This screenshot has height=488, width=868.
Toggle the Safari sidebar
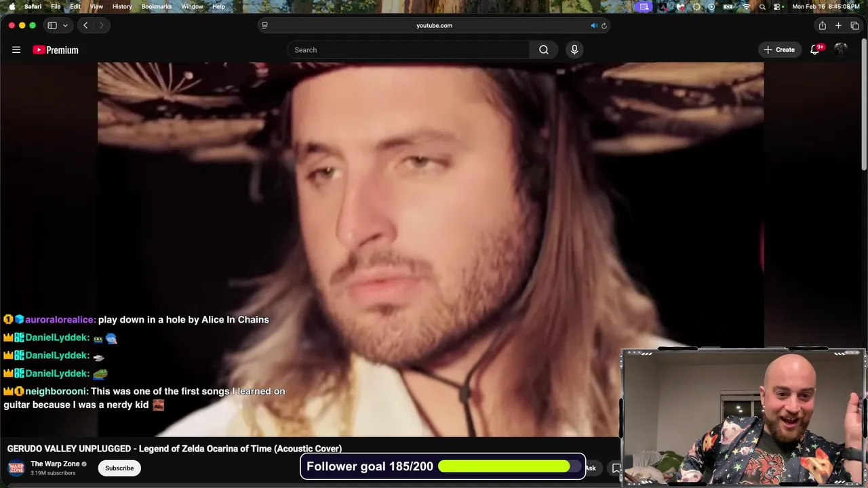pyautogui.click(x=52, y=25)
